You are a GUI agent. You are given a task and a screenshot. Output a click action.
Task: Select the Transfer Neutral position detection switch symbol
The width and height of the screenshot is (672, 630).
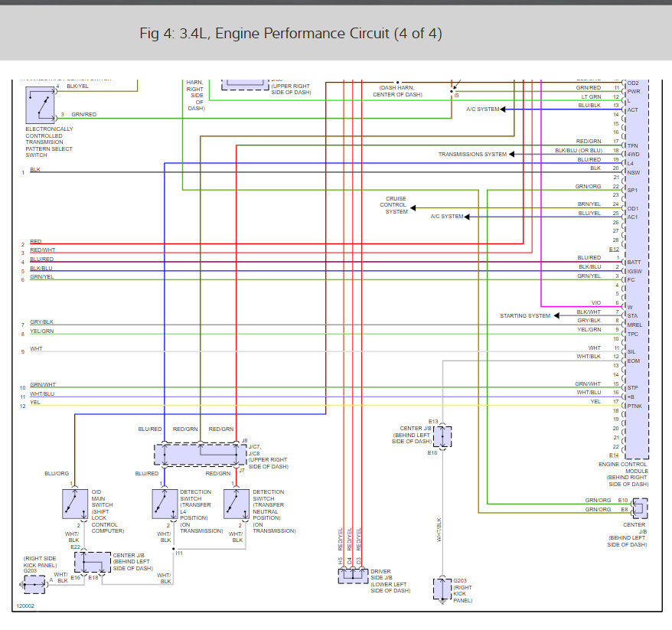point(237,504)
